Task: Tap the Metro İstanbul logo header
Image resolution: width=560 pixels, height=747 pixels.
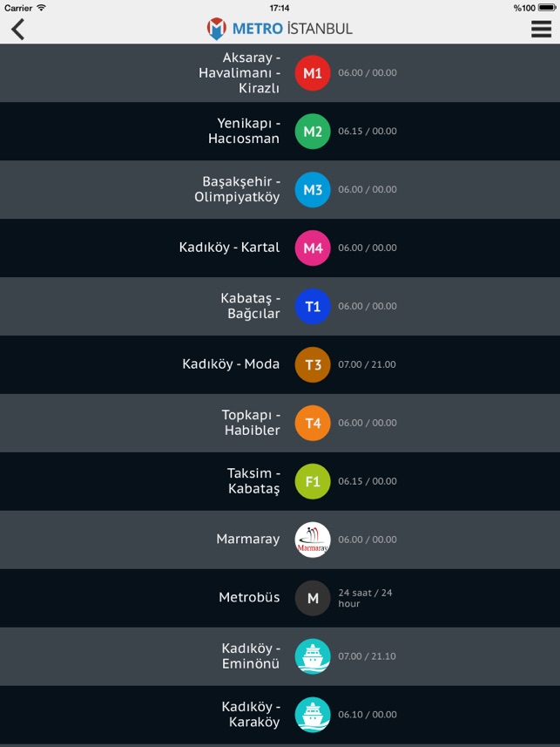Action: coord(280,29)
